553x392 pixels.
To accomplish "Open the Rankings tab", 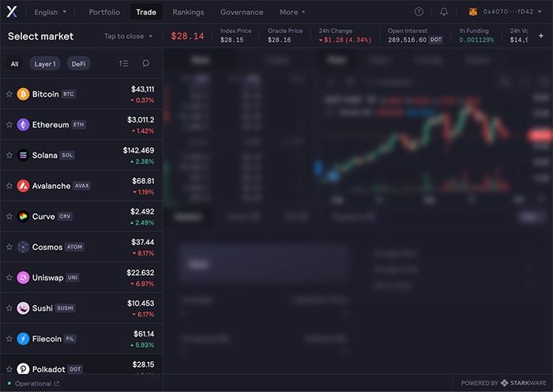I will click(x=188, y=12).
